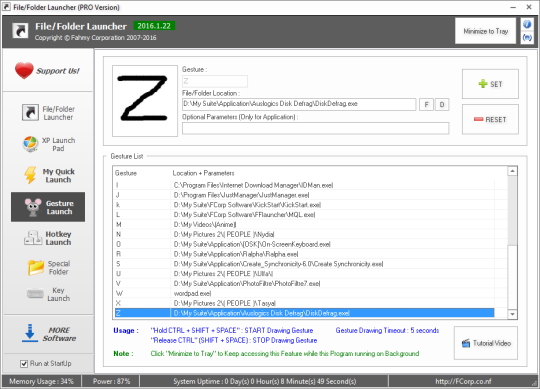Click the MORE Software download icon
540x389 pixels.
coord(30,333)
